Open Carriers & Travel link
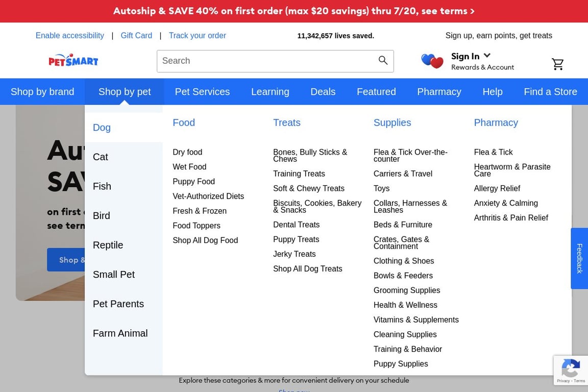The height and width of the screenshot is (392, 588). click(x=403, y=174)
